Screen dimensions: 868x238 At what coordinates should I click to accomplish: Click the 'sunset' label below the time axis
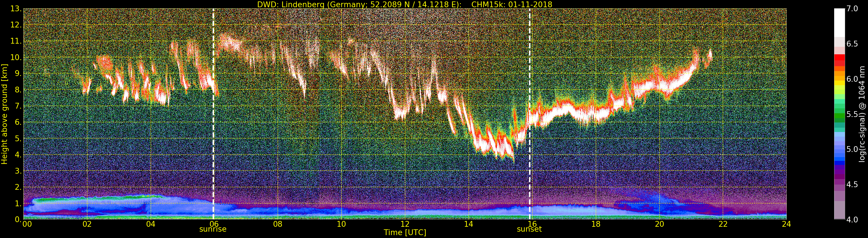(529, 229)
